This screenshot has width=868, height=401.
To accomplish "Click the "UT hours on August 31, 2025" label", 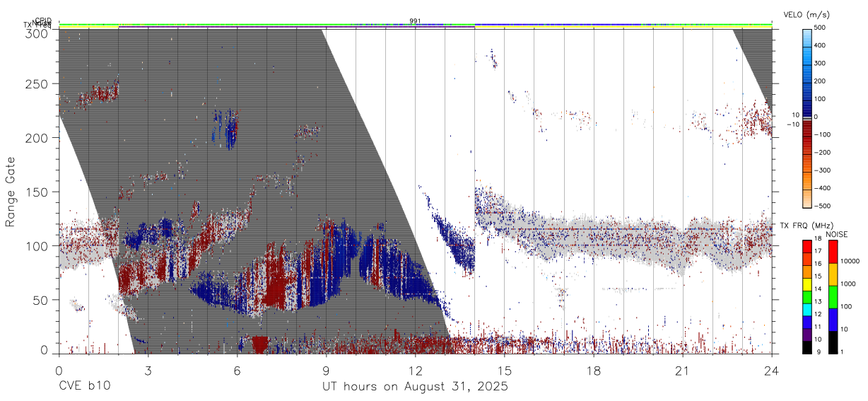I will [x=415, y=386].
